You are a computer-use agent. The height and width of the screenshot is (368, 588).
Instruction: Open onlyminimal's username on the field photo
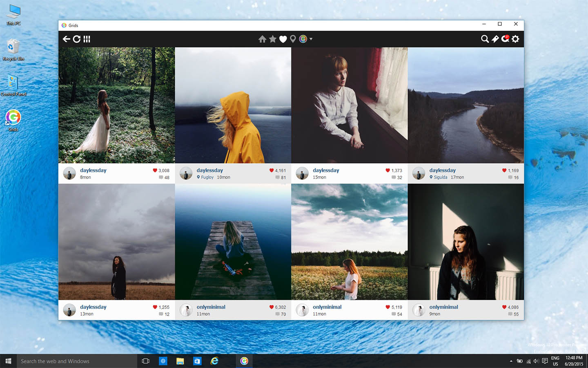tap(327, 307)
